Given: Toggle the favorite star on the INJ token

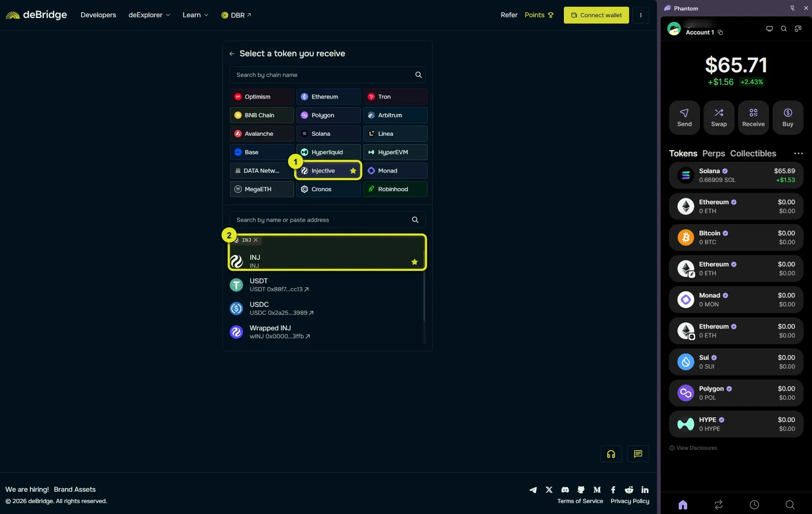Looking at the screenshot, I should pyautogui.click(x=414, y=262).
